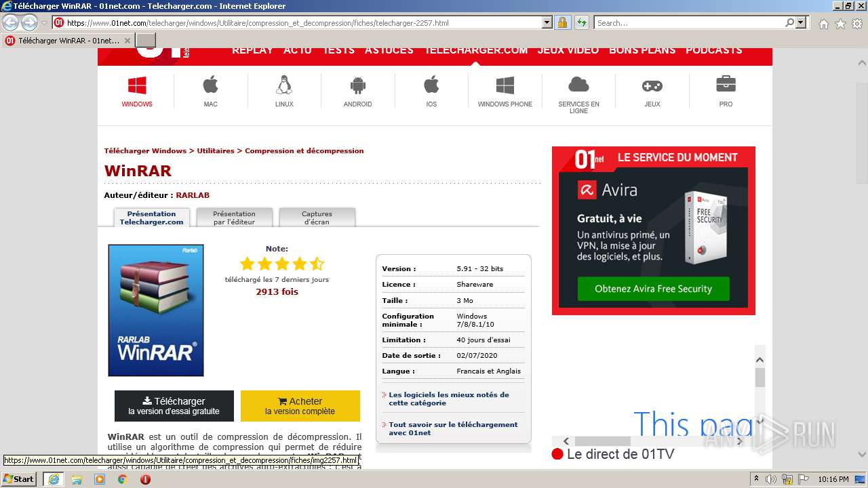This screenshot has width=868, height=488.
Task: Select the Télécharger WinRAR browser tab
Action: click(68, 41)
